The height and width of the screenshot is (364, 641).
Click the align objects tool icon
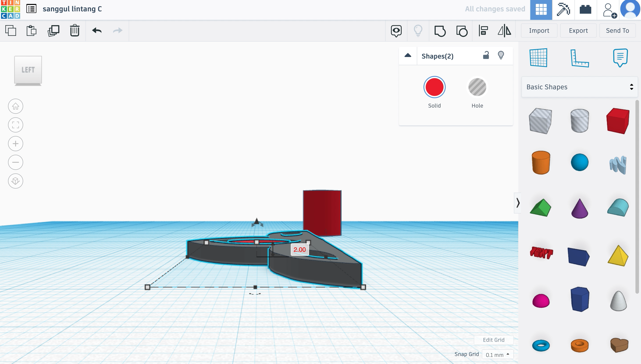pos(483,30)
